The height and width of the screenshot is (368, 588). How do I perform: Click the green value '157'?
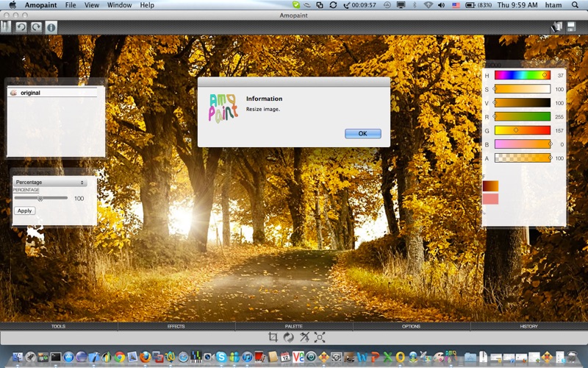(x=559, y=131)
